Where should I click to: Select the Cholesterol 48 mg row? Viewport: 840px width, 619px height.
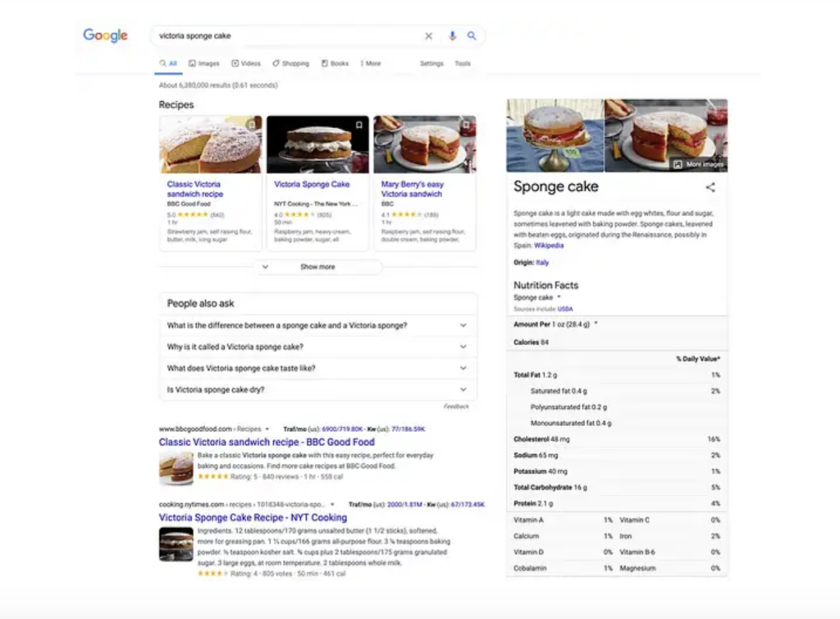pos(617,439)
